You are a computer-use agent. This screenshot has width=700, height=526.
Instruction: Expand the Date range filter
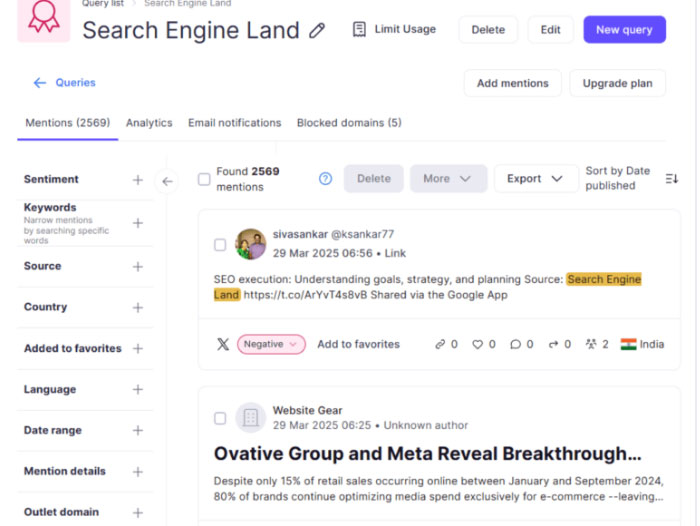(x=138, y=430)
